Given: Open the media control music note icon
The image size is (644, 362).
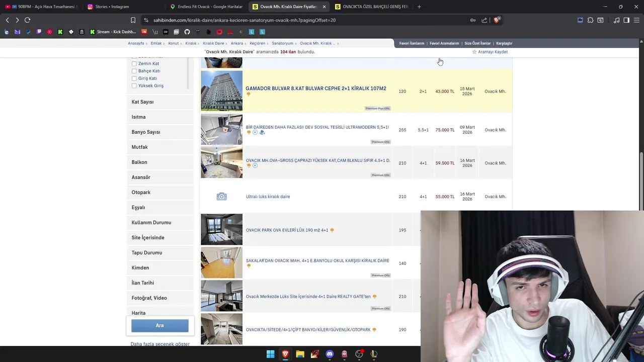Looking at the screenshot, I should click(x=616, y=20).
